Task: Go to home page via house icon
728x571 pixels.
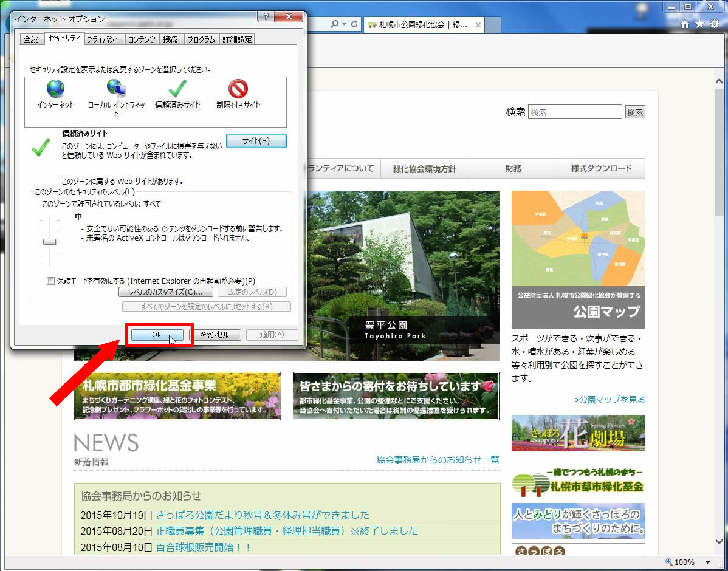Action: click(685, 24)
